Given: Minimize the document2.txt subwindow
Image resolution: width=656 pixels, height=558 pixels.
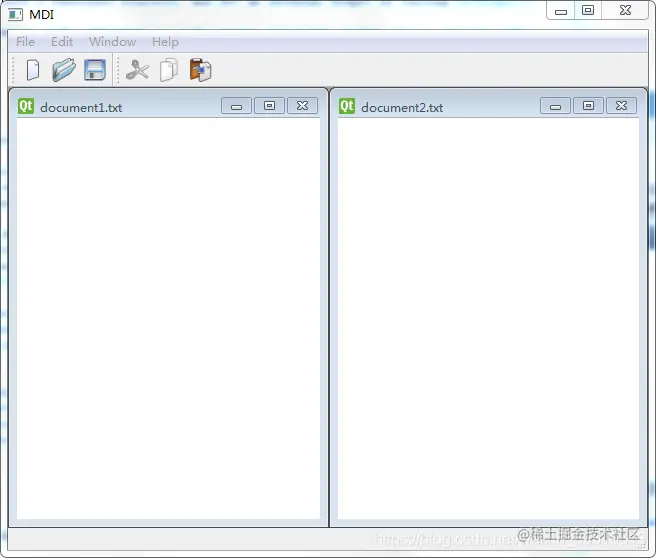Looking at the screenshot, I should click(555, 106).
